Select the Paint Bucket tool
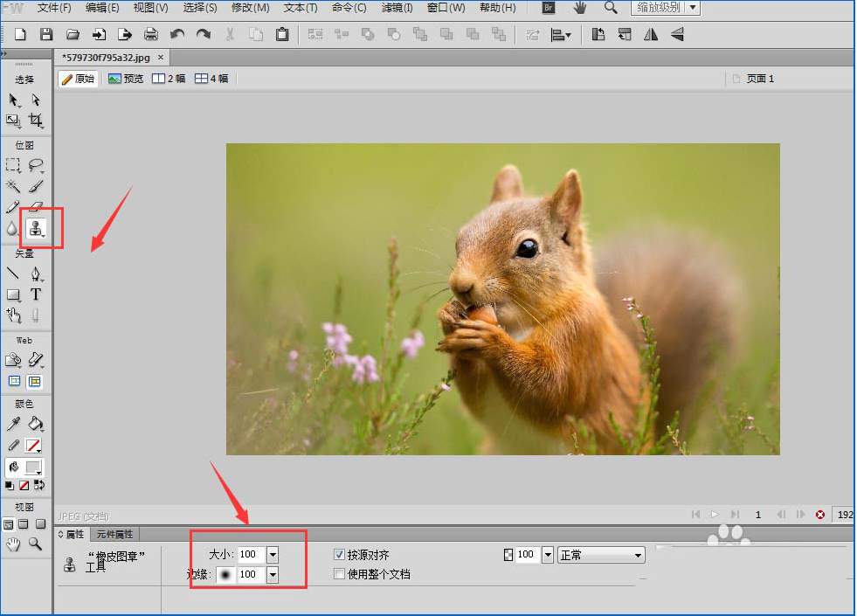This screenshot has height=616, width=857. (x=36, y=424)
